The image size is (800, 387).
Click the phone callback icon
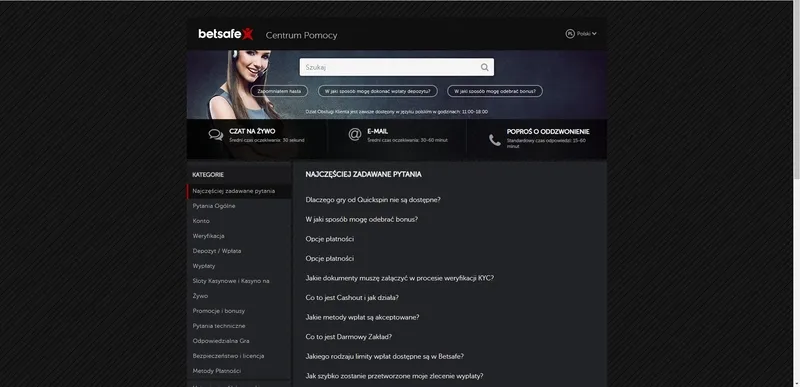pos(494,140)
